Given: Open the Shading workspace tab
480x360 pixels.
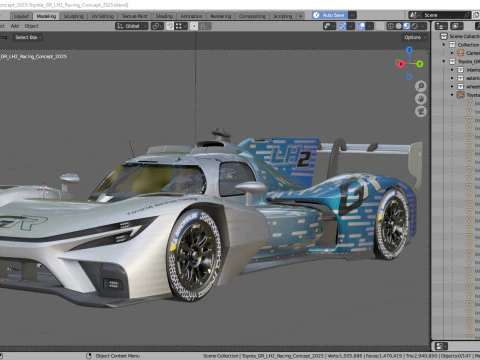Looking at the screenshot, I should 164,16.
